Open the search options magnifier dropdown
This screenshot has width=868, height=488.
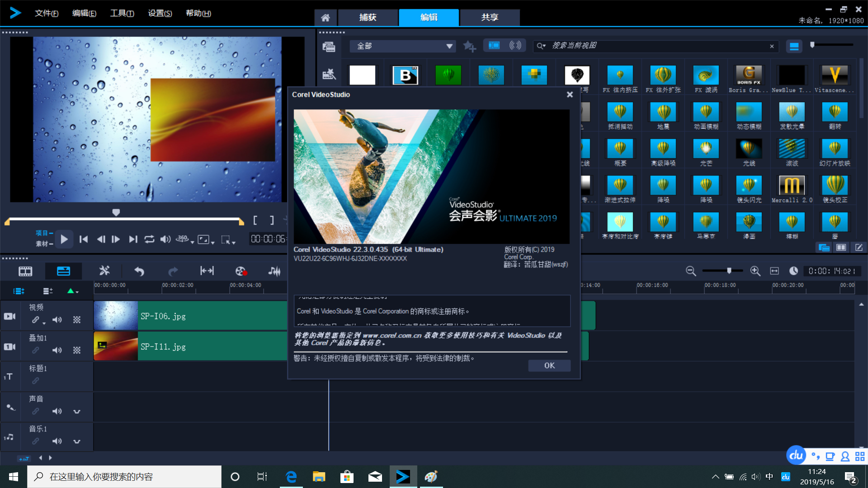point(541,46)
